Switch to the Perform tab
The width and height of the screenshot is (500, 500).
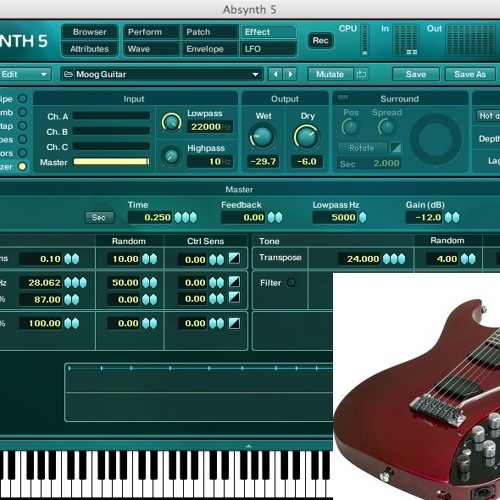point(151,32)
